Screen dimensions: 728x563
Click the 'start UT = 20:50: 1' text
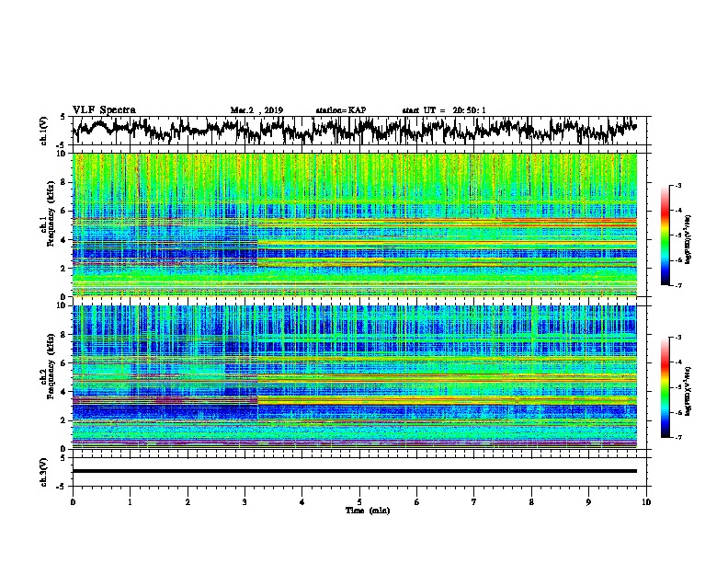pyautogui.click(x=444, y=110)
